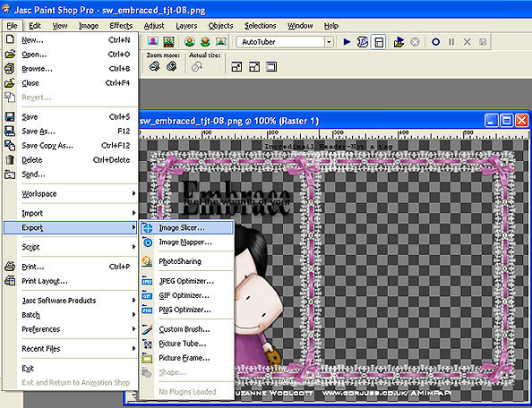Click the Cancel script recording X button

coord(467,42)
